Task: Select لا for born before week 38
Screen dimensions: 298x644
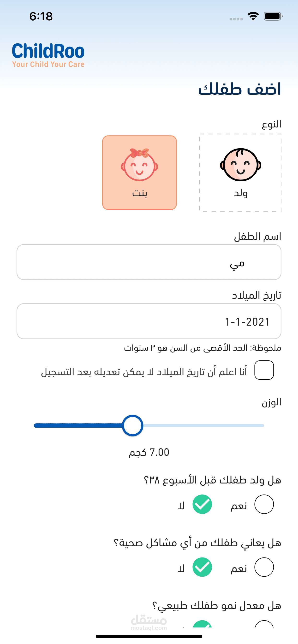Action: coord(202,504)
